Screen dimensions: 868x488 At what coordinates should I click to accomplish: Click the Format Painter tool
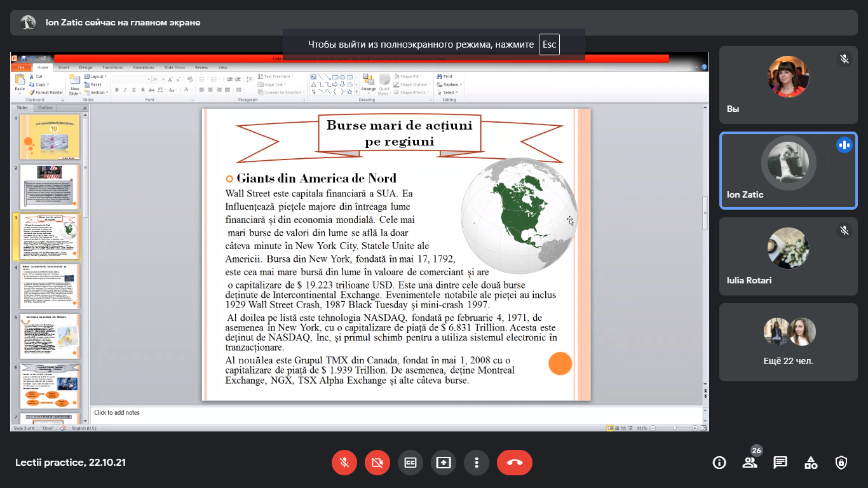coord(48,93)
